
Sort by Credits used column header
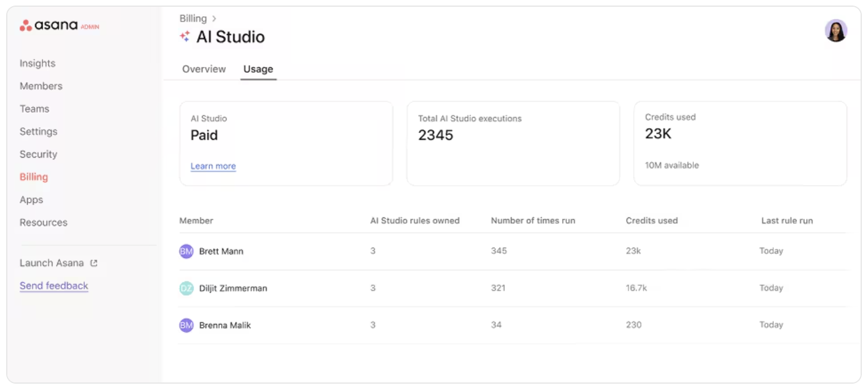tap(651, 220)
